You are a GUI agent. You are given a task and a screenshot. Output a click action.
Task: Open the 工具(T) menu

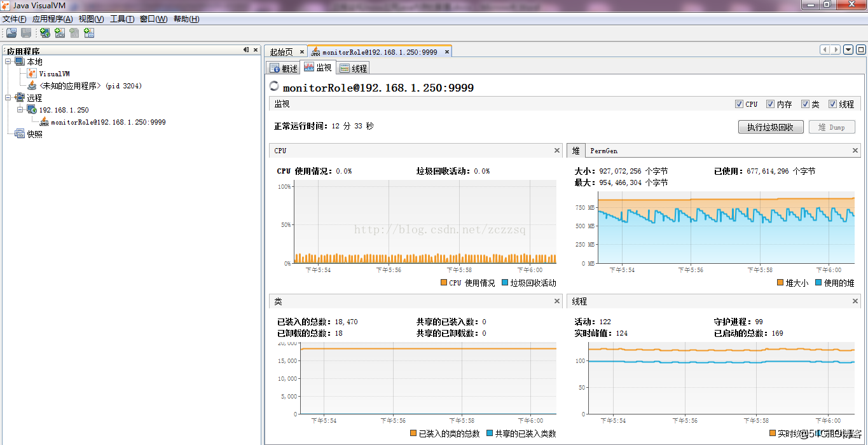click(122, 19)
